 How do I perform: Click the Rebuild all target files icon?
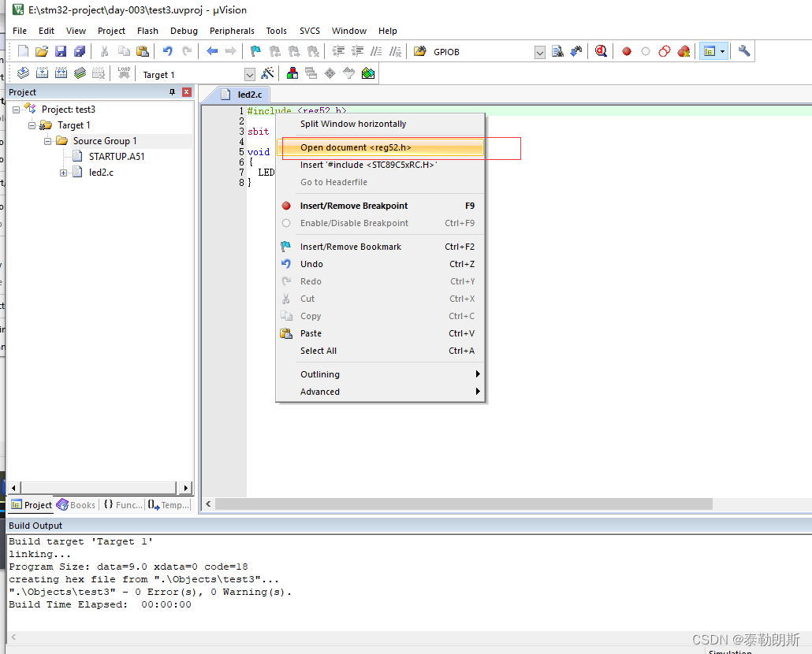click(61, 73)
